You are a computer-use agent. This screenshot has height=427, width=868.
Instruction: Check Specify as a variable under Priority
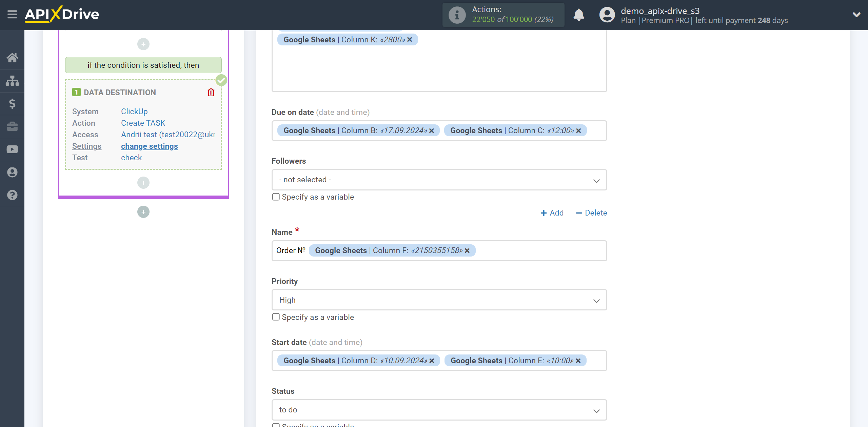click(x=276, y=317)
